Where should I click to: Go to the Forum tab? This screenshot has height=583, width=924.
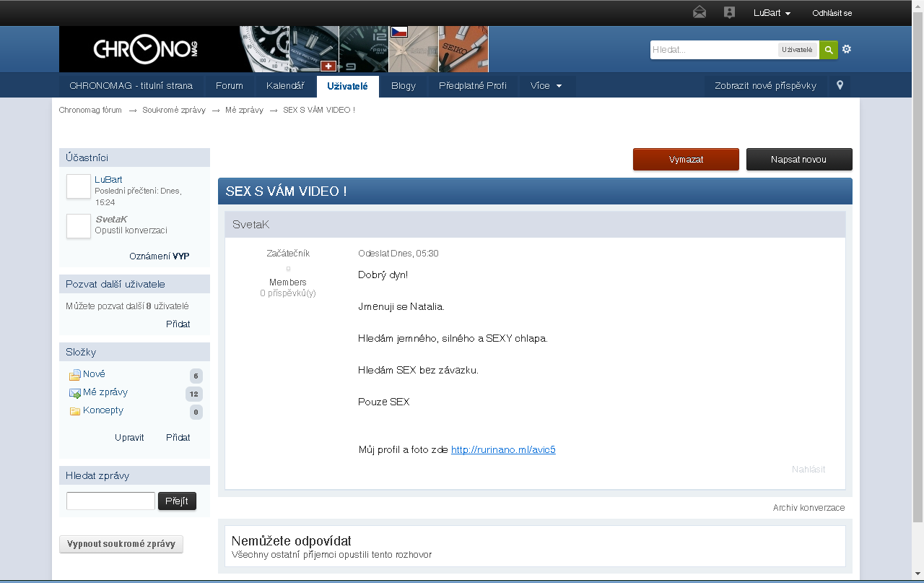[229, 85]
